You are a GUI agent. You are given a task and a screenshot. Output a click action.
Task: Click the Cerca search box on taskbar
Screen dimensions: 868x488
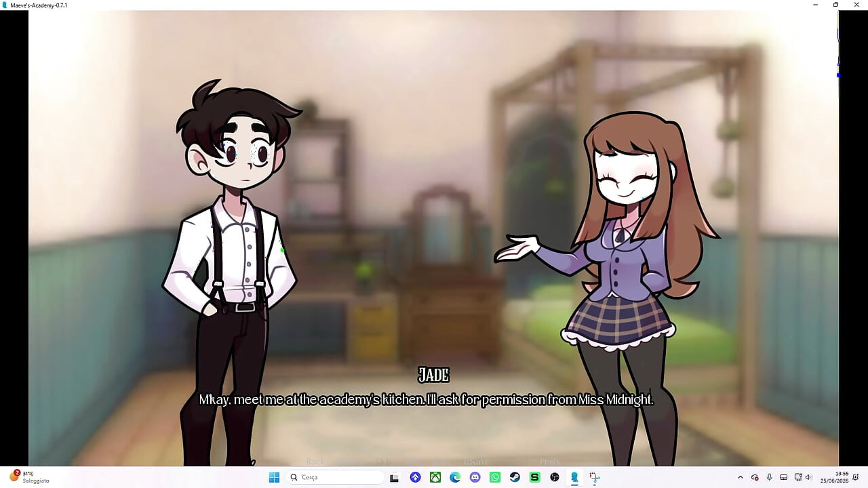coord(336,477)
